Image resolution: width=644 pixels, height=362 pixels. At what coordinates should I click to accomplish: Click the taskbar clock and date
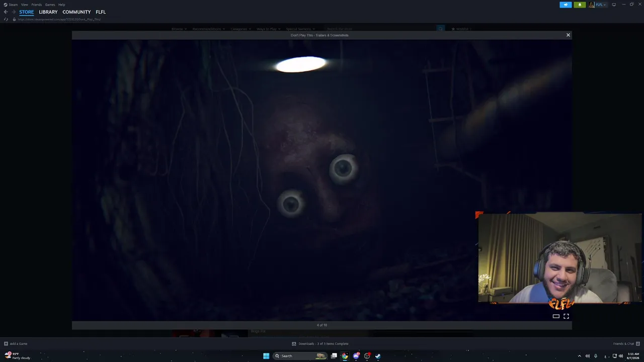coord(633,356)
